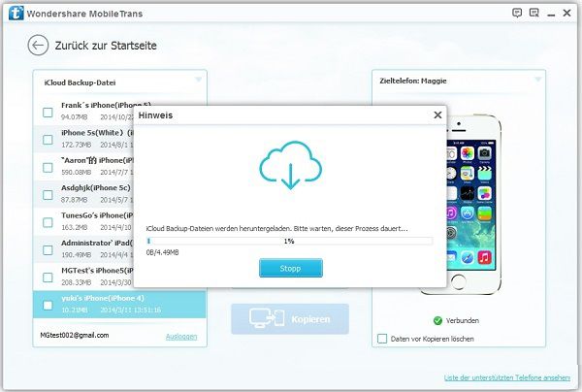Image resolution: width=582 pixels, height=392 pixels.
Task: Enable Daten vor Kopieren löschen
Action: coord(382,339)
